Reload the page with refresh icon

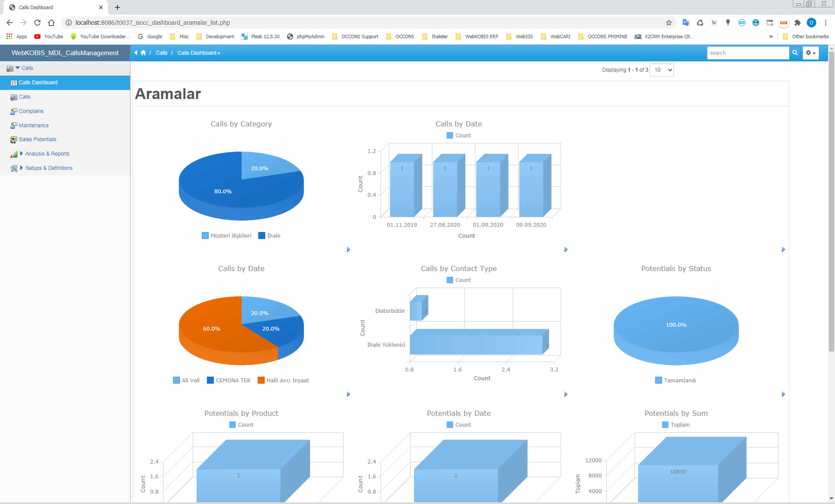[x=37, y=23]
